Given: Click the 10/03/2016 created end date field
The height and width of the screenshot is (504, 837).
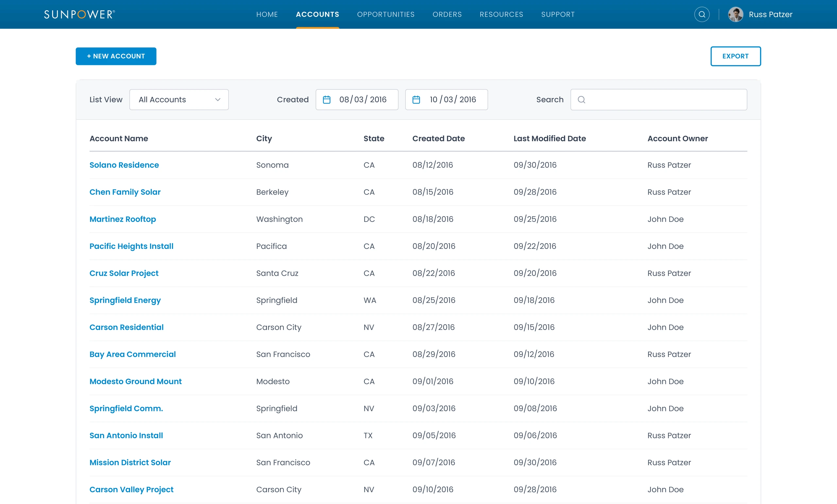Looking at the screenshot, I should (x=446, y=99).
